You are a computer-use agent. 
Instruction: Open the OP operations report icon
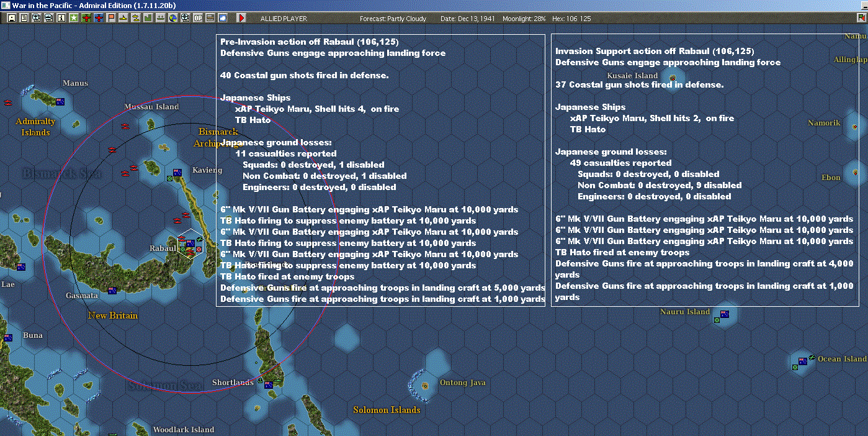pos(198,18)
